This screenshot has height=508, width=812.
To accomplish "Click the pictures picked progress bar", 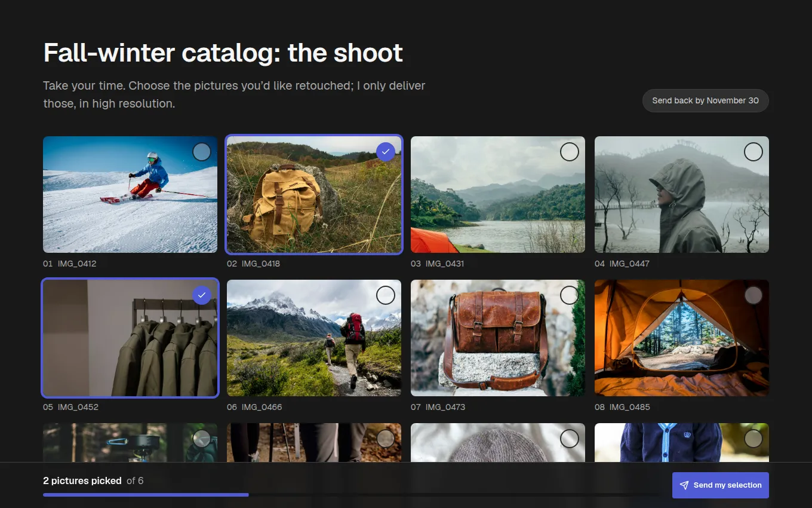I will 352,495.
